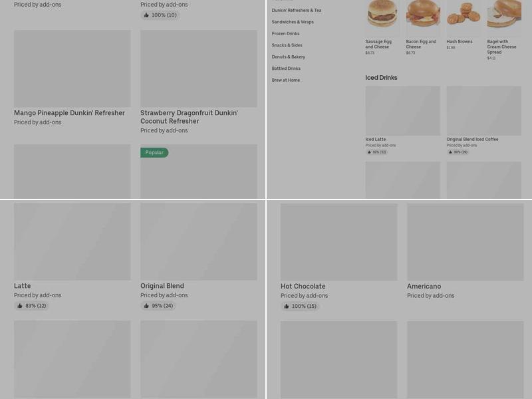The height and width of the screenshot is (399, 532).
Task: Open Dunkin' Refreshers & Tea category
Action: (x=296, y=10)
